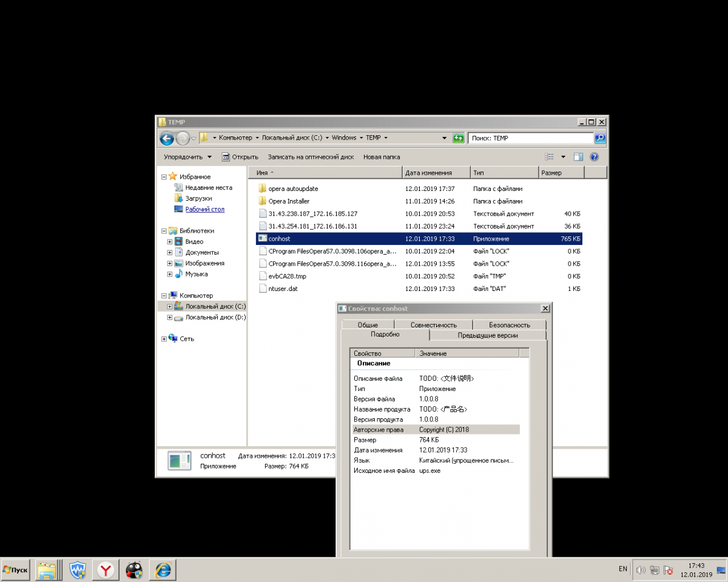Open the Пуск start menu
This screenshot has width=728, height=582.
16,570
